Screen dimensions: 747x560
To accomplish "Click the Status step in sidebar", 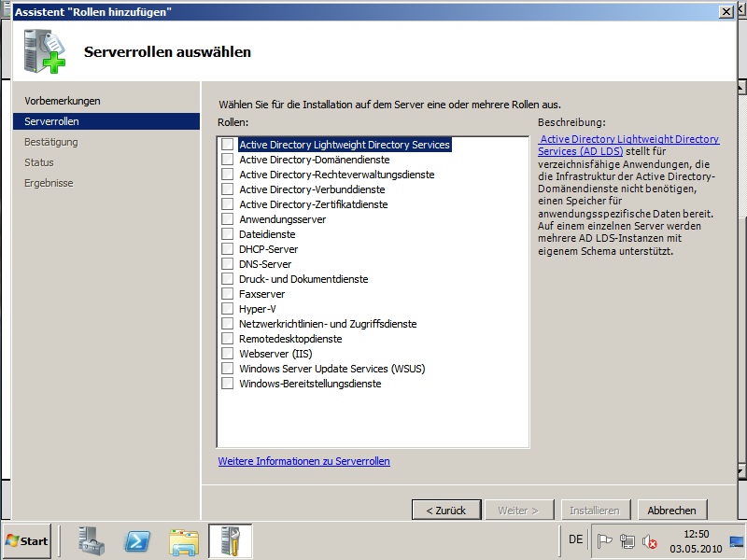I will coord(39,162).
